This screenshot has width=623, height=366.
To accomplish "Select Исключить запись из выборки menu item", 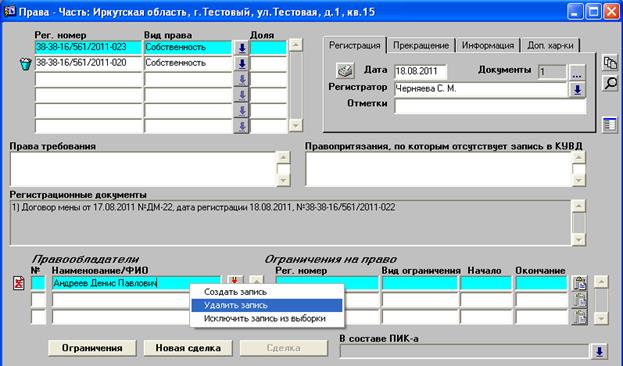I will (x=267, y=319).
